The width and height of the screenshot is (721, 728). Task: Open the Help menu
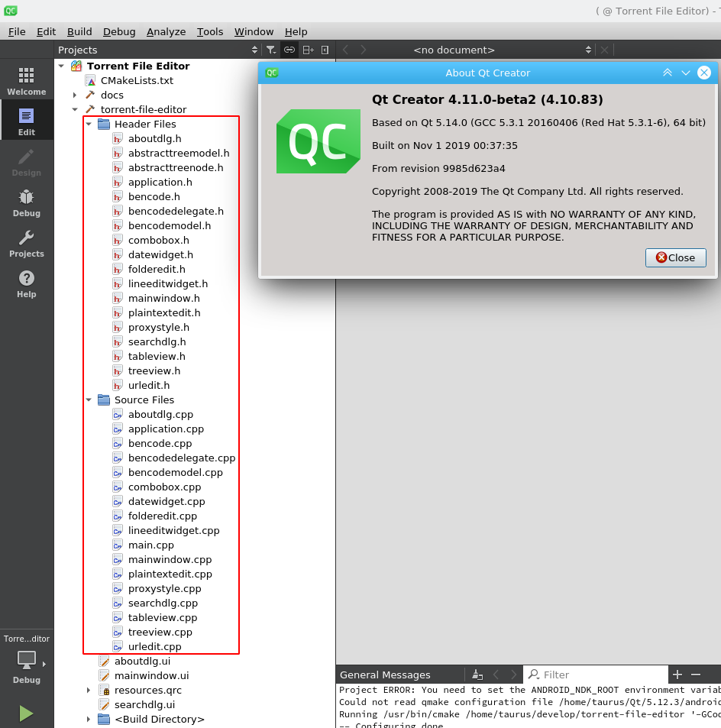pyautogui.click(x=296, y=31)
